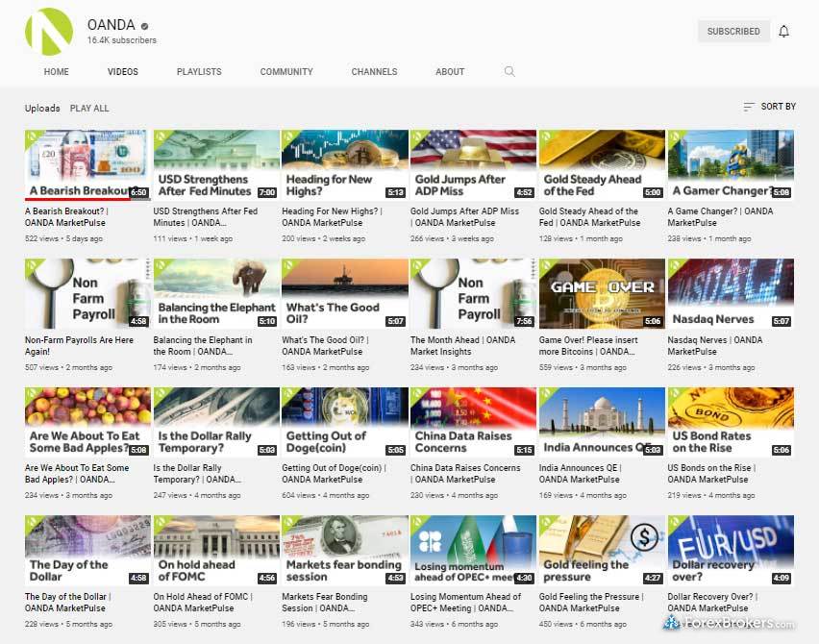Open the India Announces QE thumbnail
Image resolution: width=819 pixels, height=644 pixels.
pyautogui.click(x=602, y=422)
